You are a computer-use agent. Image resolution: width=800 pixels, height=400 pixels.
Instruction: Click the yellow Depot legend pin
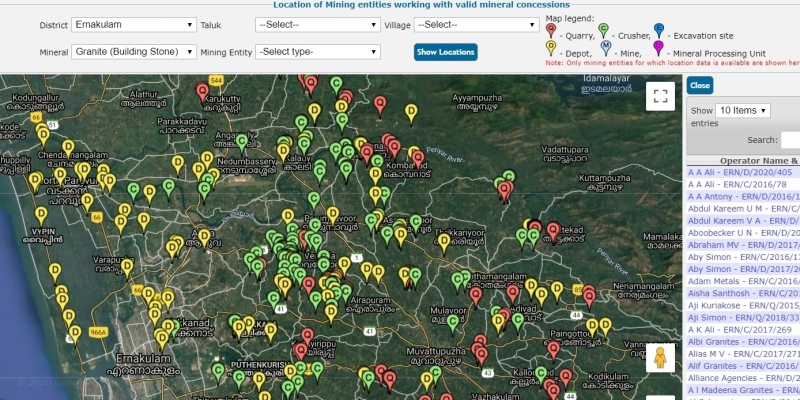tap(552, 47)
